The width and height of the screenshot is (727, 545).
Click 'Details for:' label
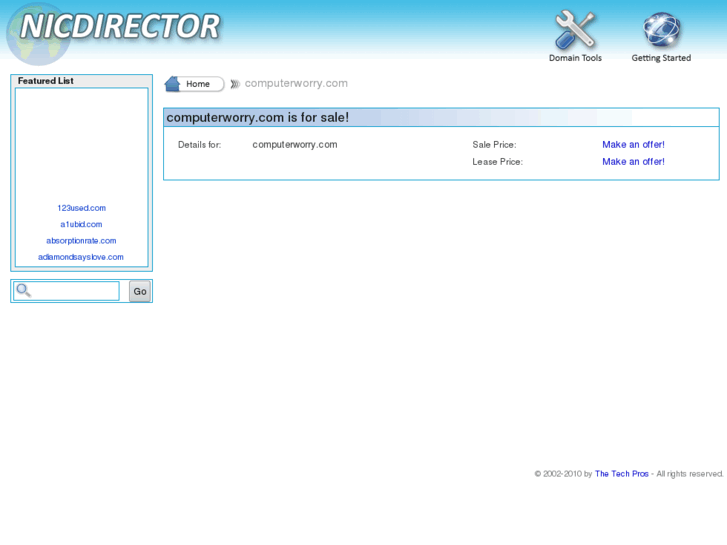coord(199,145)
